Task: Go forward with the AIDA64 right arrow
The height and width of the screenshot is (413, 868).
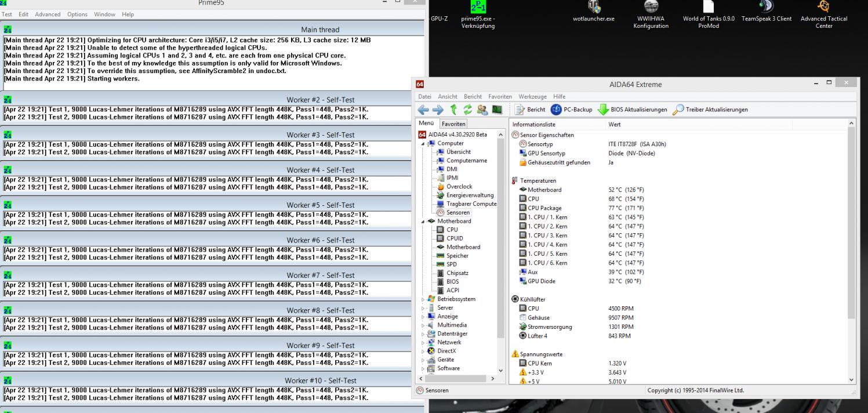Action: tap(438, 110)
